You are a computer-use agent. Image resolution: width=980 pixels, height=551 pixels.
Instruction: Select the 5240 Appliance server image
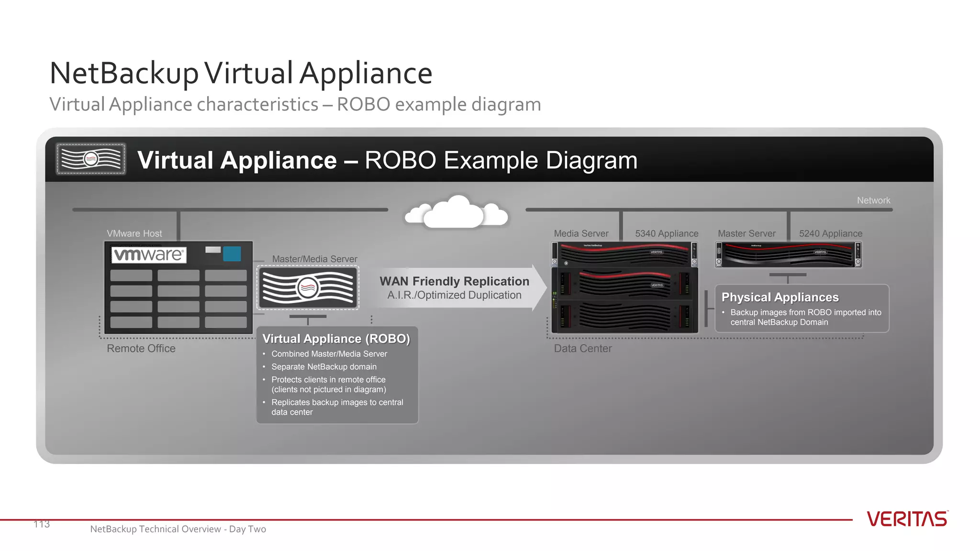[788, 254]
